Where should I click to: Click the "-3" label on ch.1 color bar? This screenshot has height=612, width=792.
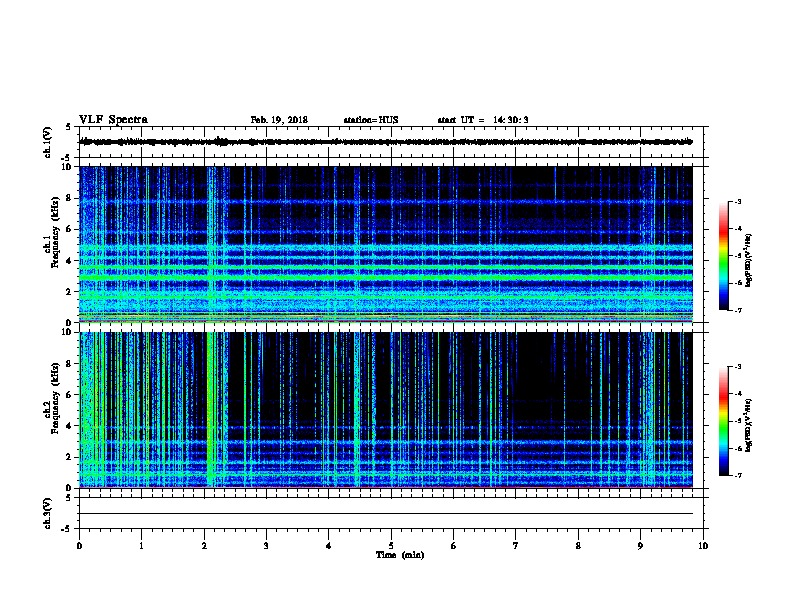[x=737, y=201]
